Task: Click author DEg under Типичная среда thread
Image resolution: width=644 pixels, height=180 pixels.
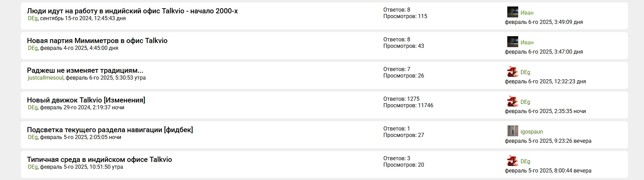Action: [x=33, y=167]
